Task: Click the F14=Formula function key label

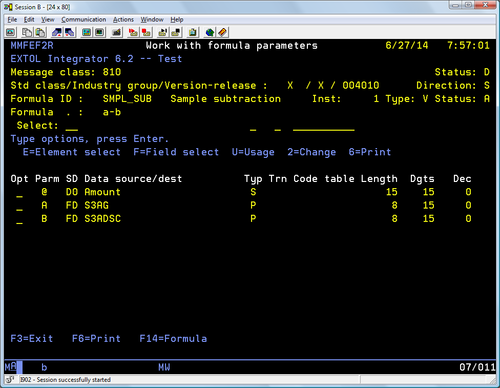Action: coord(173,339)
